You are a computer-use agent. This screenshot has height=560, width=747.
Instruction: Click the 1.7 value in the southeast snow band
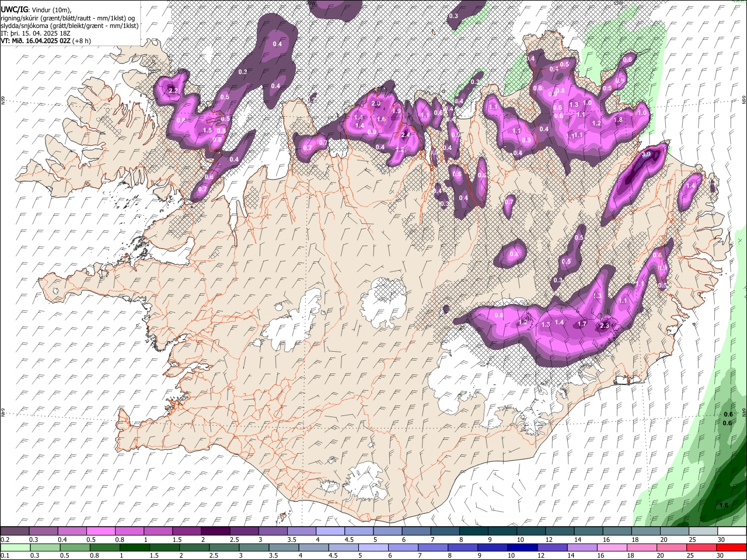(582, 324)
